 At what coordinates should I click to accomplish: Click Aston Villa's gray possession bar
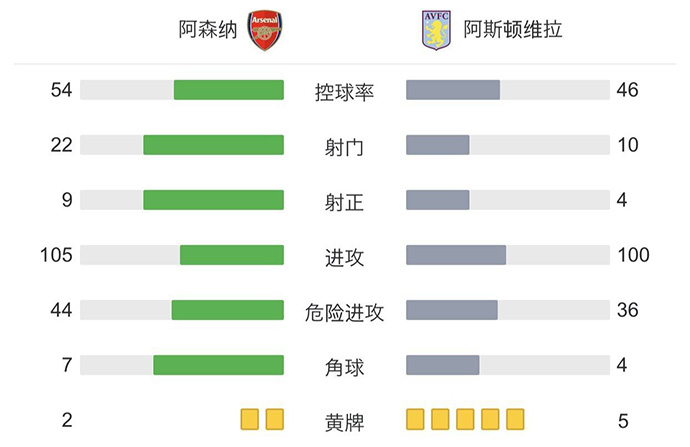coord(453,90)
